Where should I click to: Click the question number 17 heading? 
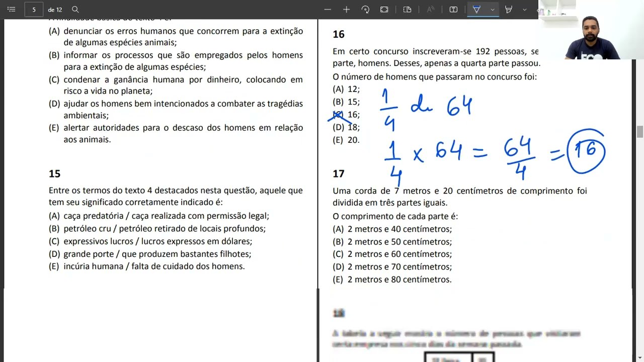click(339, 173)
